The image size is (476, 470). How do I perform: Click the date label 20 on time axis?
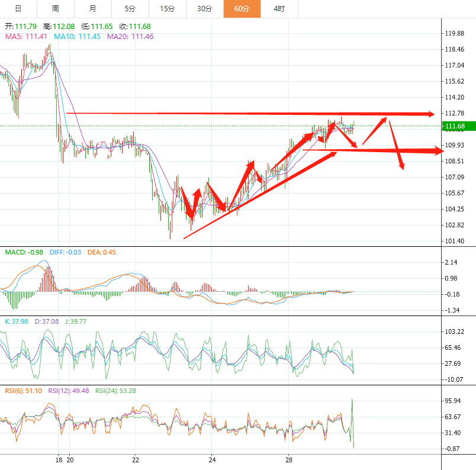click(x=70, y=460)
